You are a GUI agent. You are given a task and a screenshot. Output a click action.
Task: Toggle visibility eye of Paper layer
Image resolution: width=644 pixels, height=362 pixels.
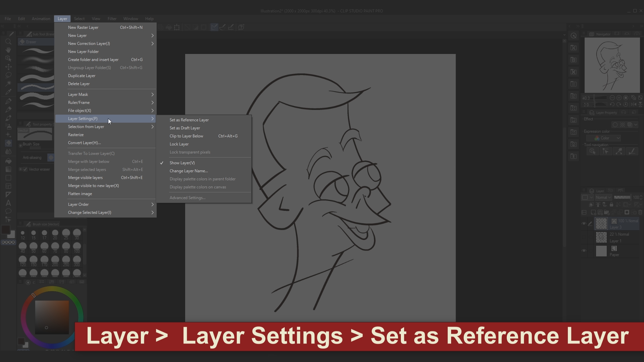[584, 251]
